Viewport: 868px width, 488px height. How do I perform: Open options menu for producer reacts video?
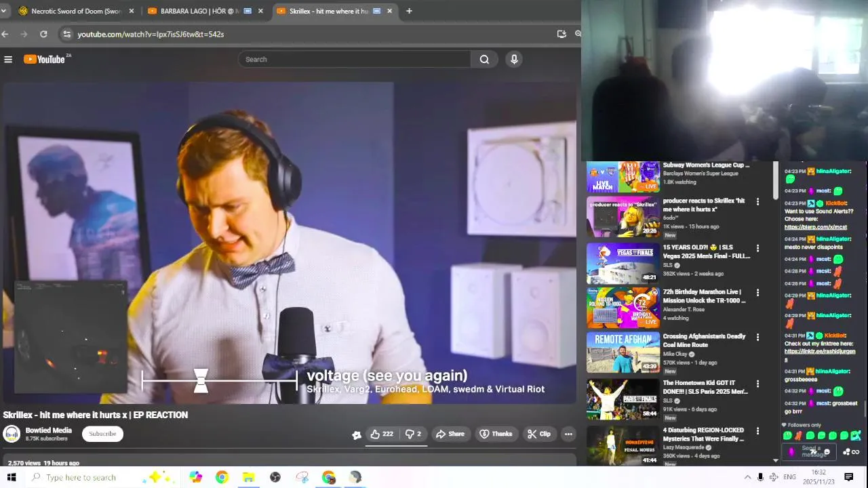[x=757, y=202]
